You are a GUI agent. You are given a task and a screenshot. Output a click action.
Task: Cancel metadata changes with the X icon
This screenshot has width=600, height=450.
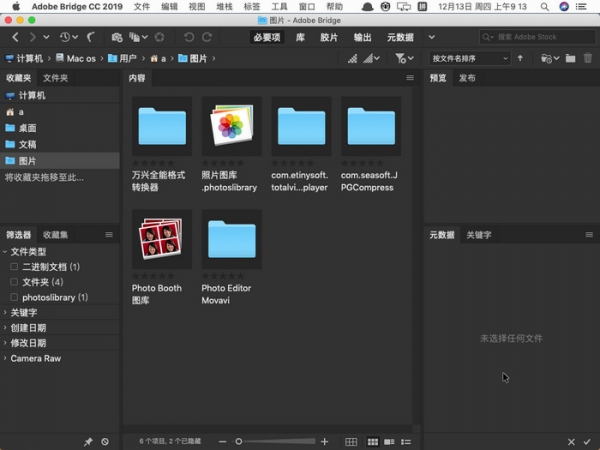point(571,442)
